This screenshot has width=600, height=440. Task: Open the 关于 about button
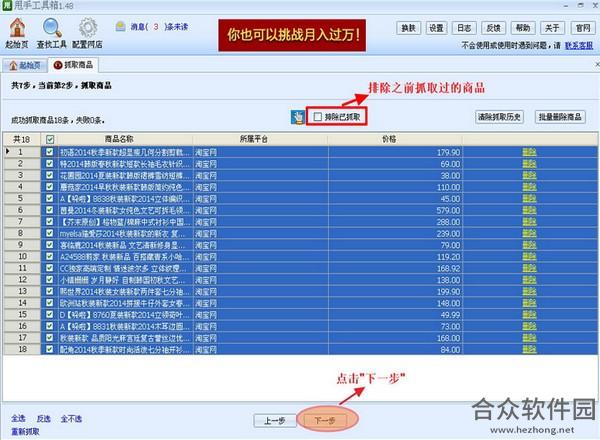point(552,28)
